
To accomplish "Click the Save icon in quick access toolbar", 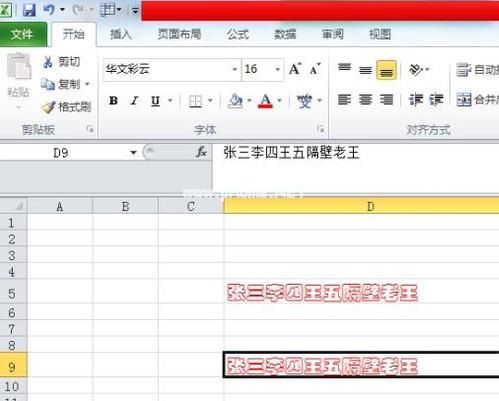I will point(29,10).
